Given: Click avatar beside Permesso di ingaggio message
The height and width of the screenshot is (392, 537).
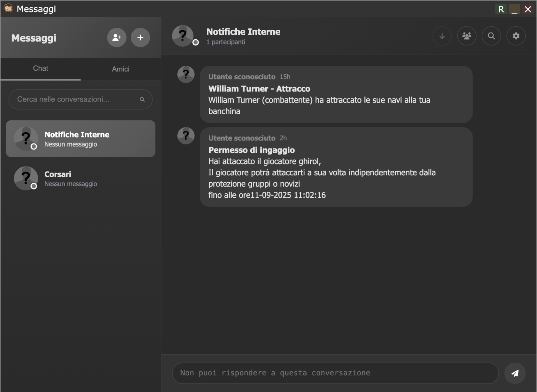Looking at the screenshot, I should 186,136.
